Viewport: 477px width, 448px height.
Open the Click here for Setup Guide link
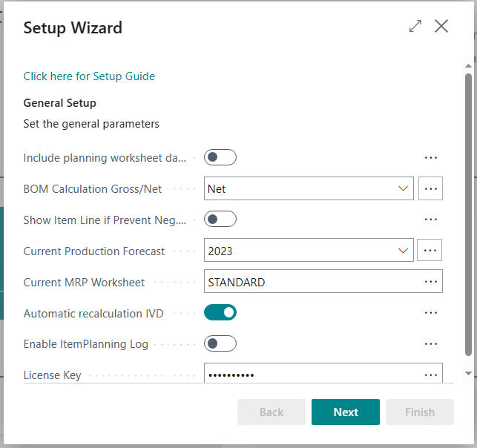tap(89, 76)
